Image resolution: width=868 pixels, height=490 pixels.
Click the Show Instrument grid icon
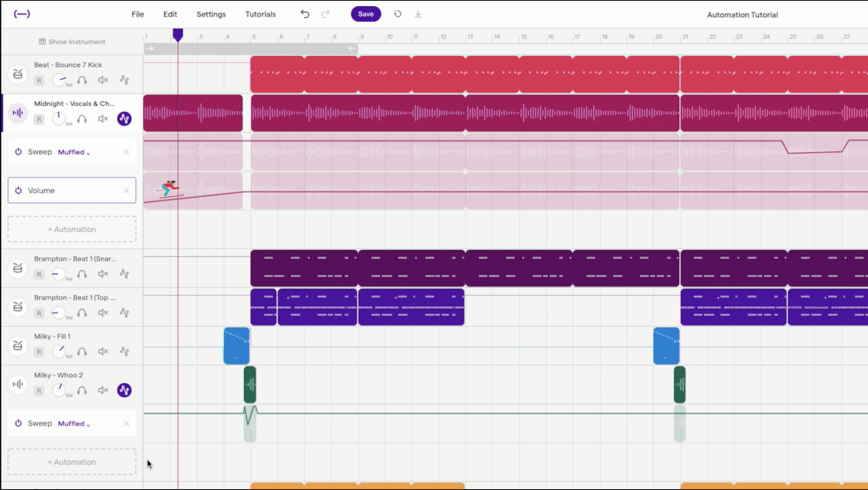tap(42, 41)
